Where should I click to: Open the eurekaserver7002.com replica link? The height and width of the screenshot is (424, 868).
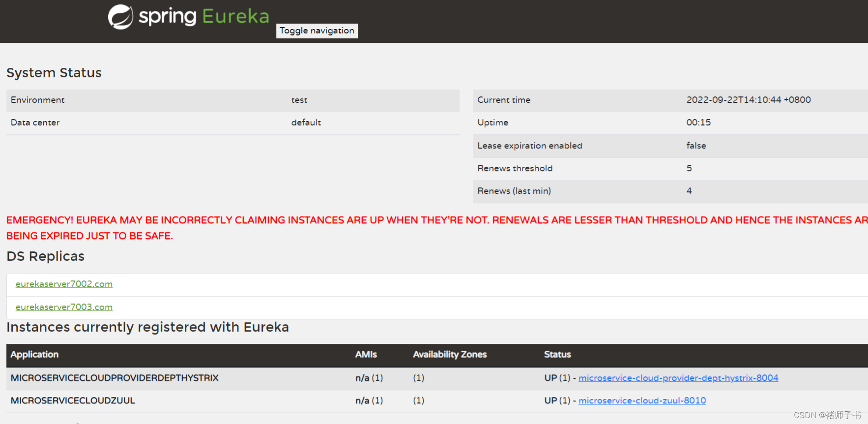pyautogui.click(x=64, y=284)
